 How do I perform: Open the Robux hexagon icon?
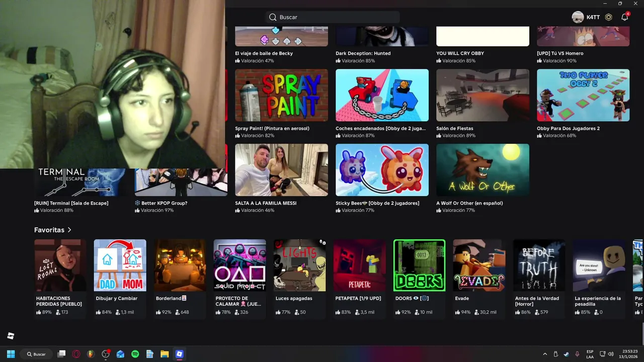pos(608,17)
